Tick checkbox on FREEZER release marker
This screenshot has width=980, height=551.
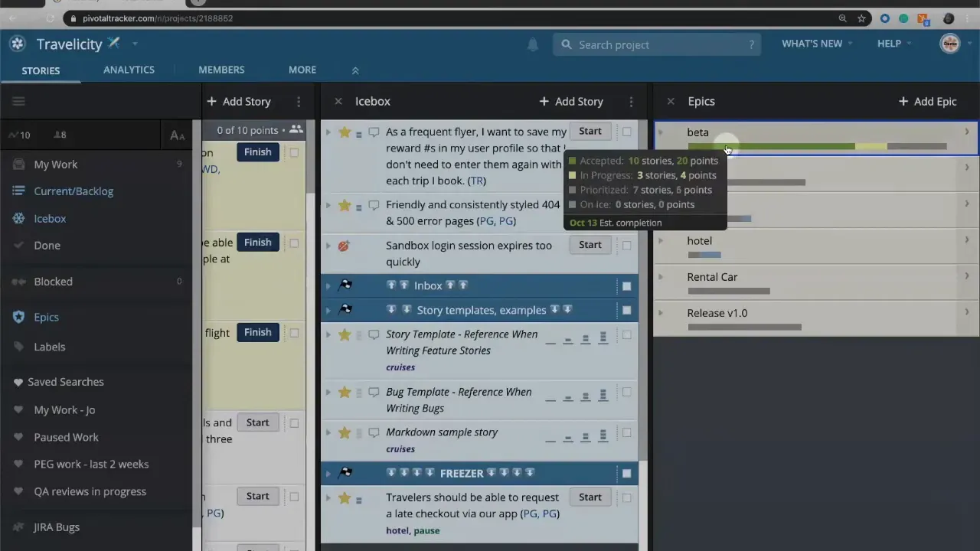(x=626, y=474)
